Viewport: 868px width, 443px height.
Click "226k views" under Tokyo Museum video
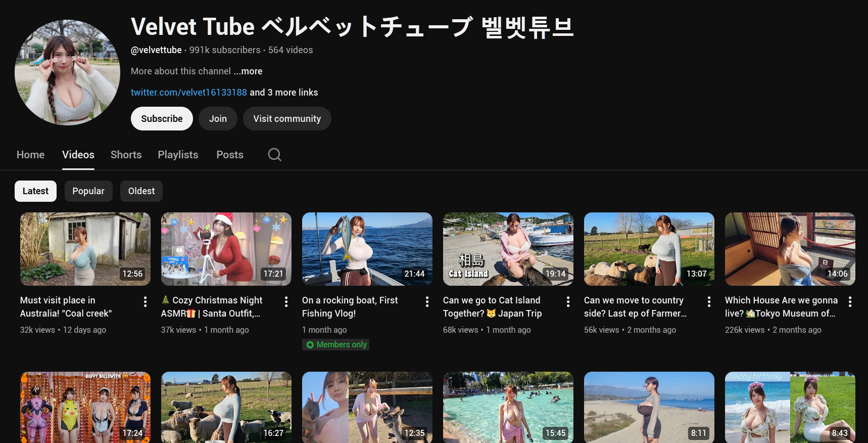click(745, 330)
